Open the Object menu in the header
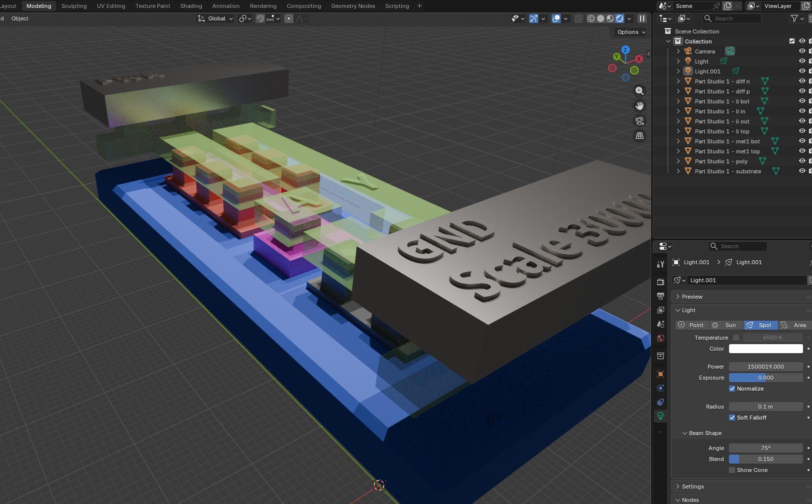Image resolution: width=812 pixels, height=504 pixels. 19,18
